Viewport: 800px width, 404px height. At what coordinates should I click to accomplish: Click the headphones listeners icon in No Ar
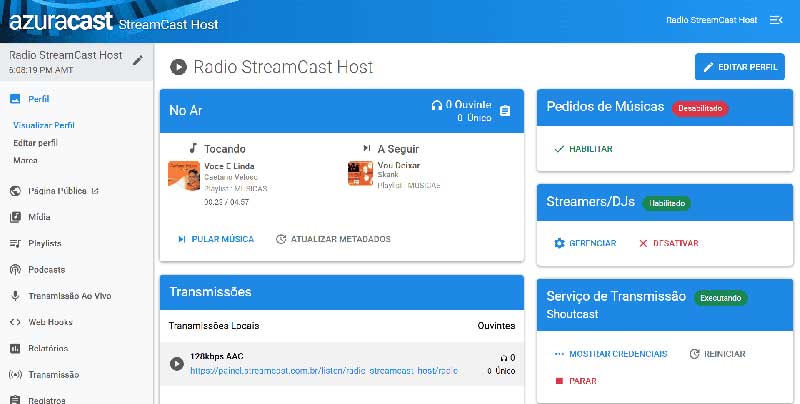point(437,105)
